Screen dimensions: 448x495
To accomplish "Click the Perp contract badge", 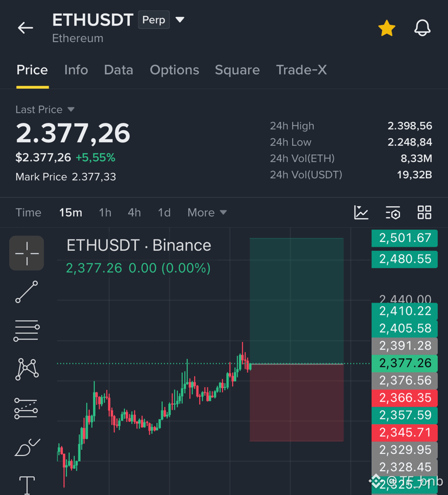I will click(154, 19).
